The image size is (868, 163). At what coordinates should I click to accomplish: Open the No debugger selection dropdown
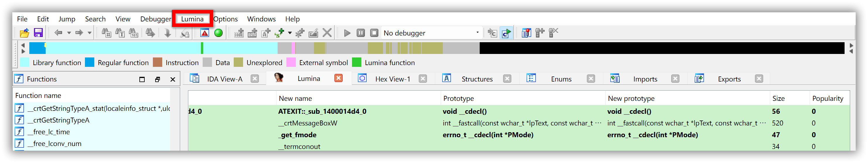[x=477, y=33]
